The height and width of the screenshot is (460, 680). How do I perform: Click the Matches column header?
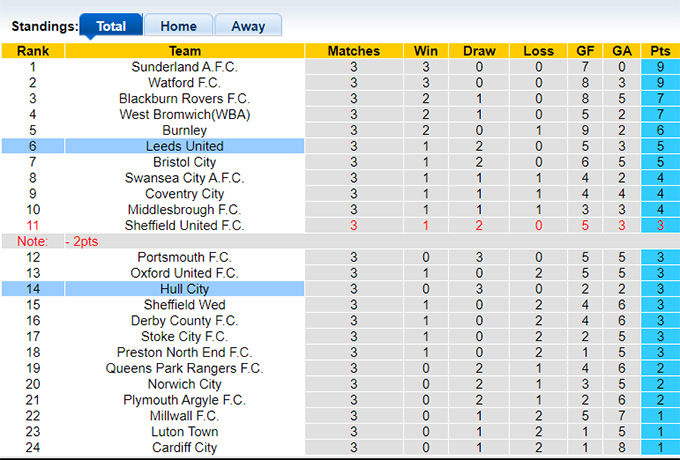tap(354, 51)
